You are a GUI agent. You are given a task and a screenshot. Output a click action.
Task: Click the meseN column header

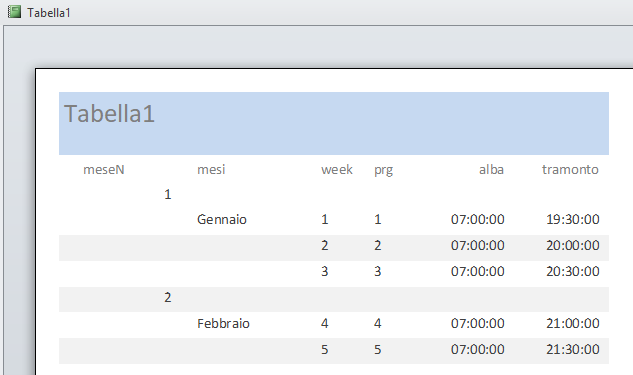click(x=104, y=170)
